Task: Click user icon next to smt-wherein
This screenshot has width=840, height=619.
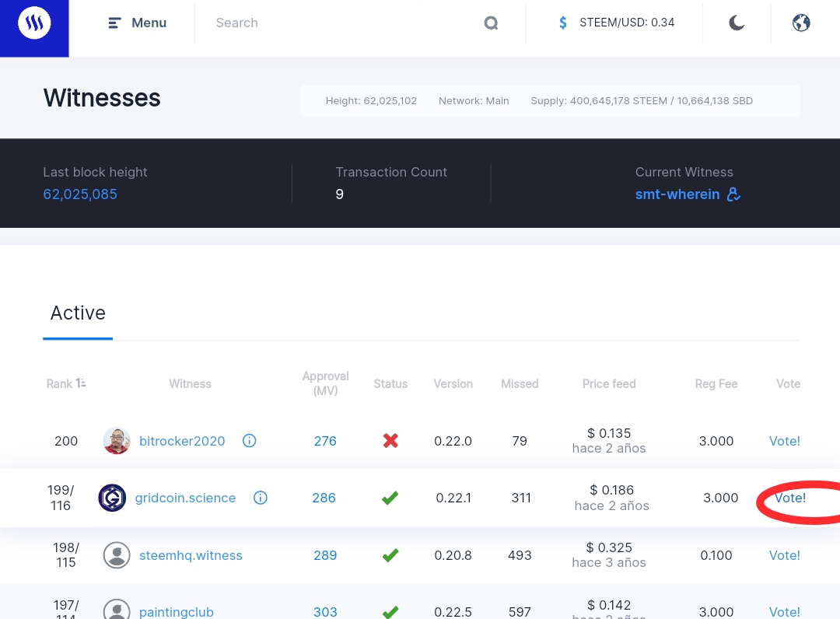Action: (x=733, y=194)
